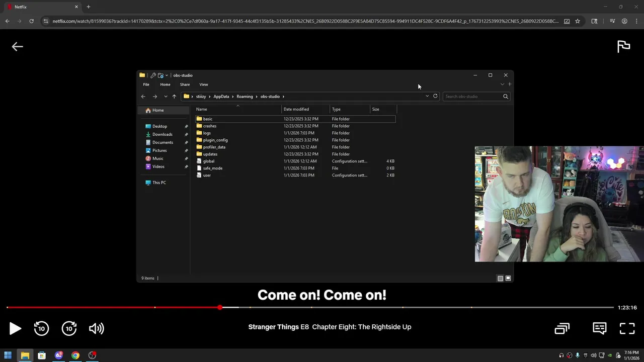Play the Stranger Things episode
Viewport: 644px width, 362px height.
click(x=15, y=328)
